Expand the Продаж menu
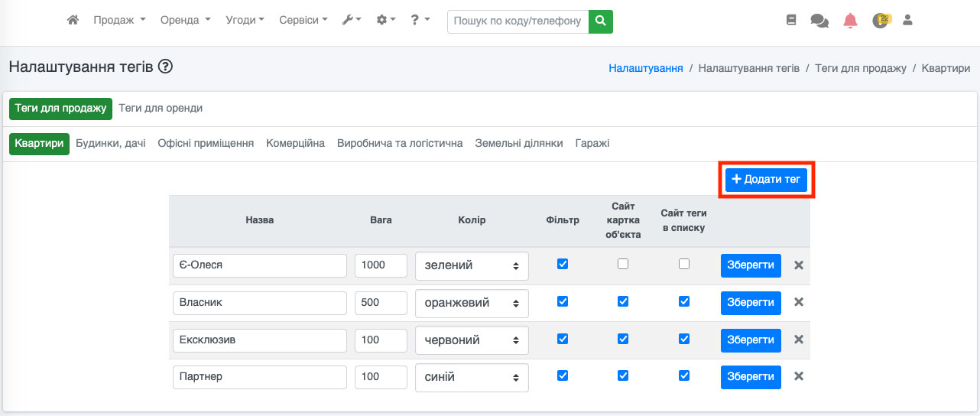Viewport: 980px width, 416px height. [x=119, y=21]
